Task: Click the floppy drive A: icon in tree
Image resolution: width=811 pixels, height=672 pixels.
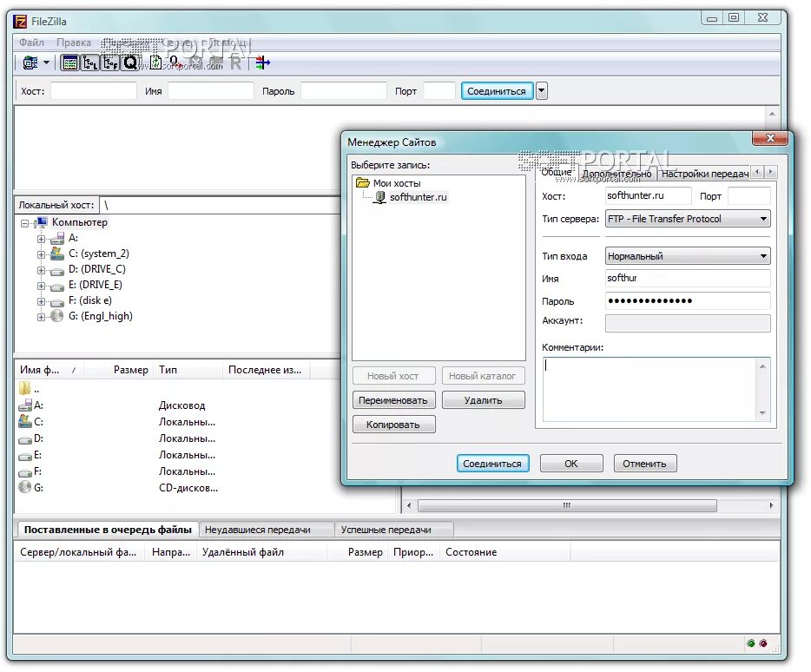Action: 57,239
